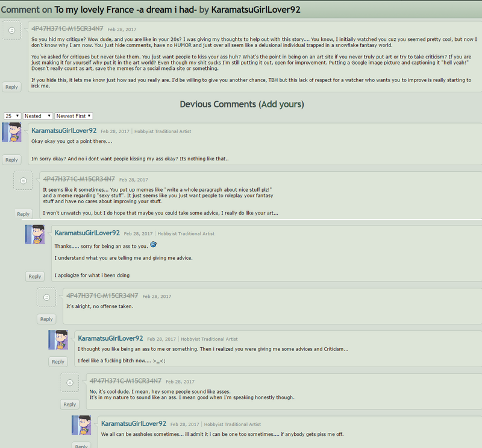The image size is (482, 448).
Task: Open the 'To my lovely France -a dream i had-' link
Action: click(x=126, y=10)
